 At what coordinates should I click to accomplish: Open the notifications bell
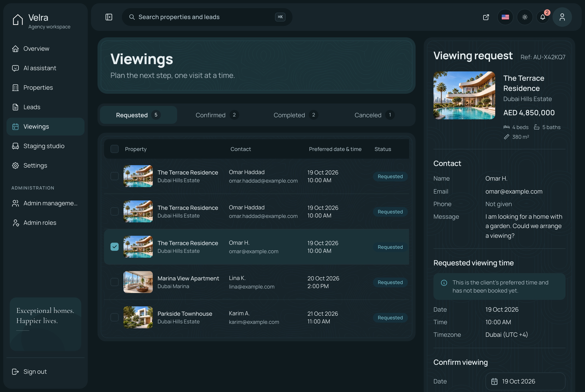tap(543, 17)
